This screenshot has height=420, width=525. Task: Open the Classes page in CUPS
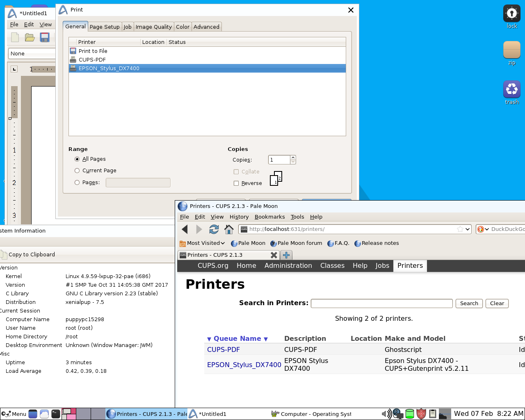coord(332,266)
